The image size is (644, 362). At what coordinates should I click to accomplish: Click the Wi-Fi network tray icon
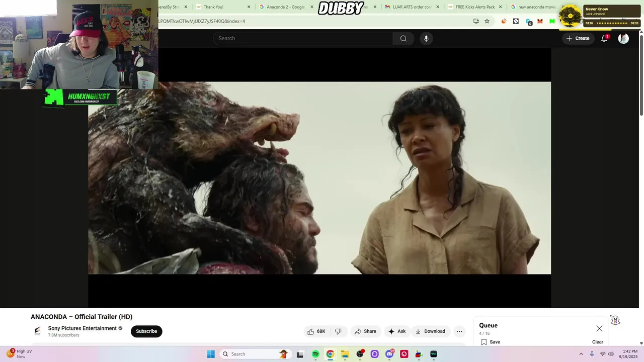[x=602, y=354]
